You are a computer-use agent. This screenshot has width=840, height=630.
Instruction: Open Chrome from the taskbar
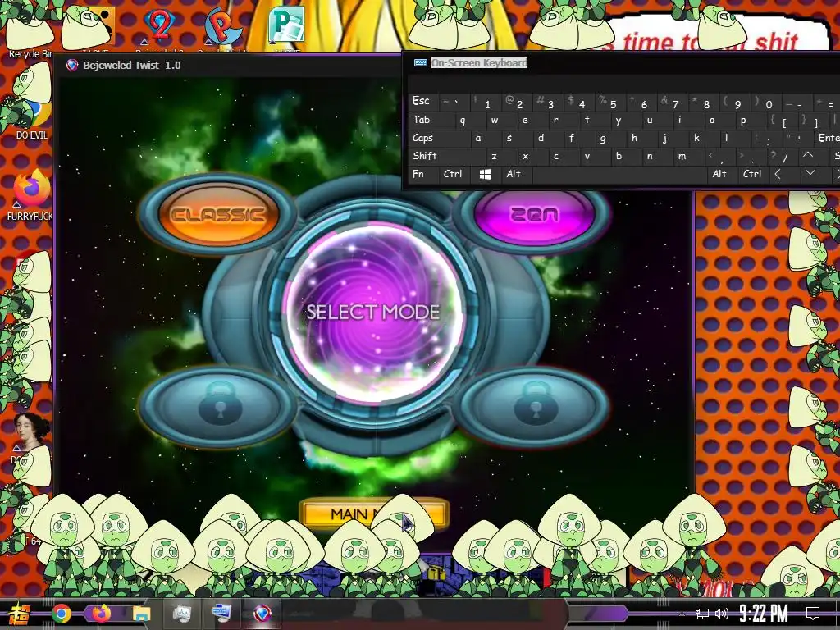[x=61, y=614]
